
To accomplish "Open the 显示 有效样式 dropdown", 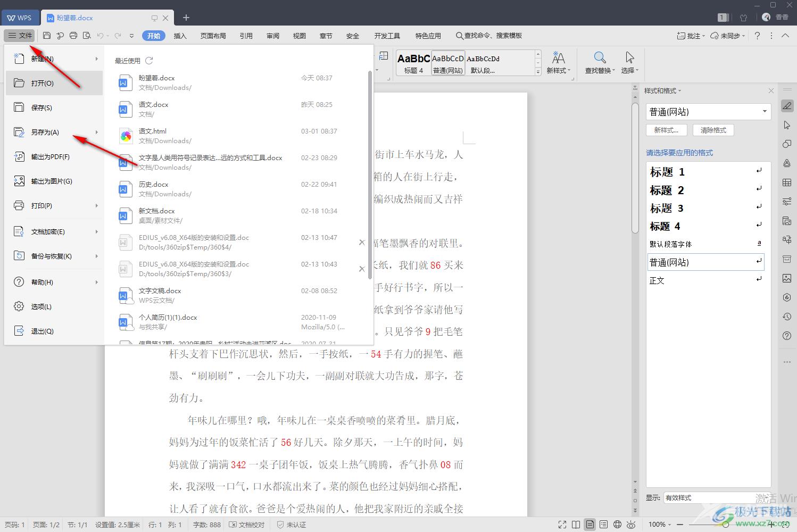I will click(x=716, y=498).
